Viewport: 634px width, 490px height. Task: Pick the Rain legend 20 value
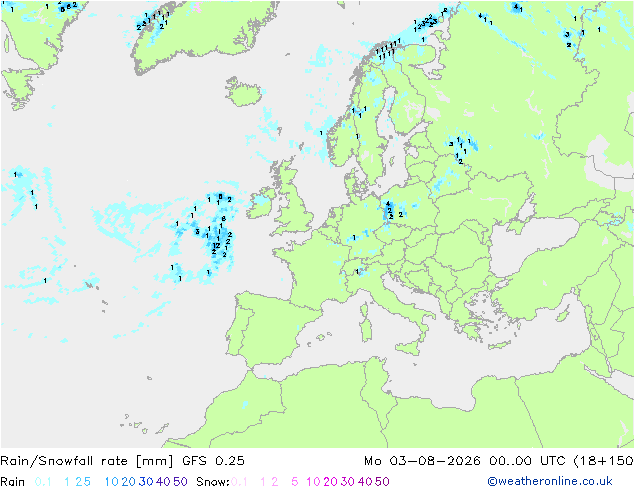[x=128, y=482]
